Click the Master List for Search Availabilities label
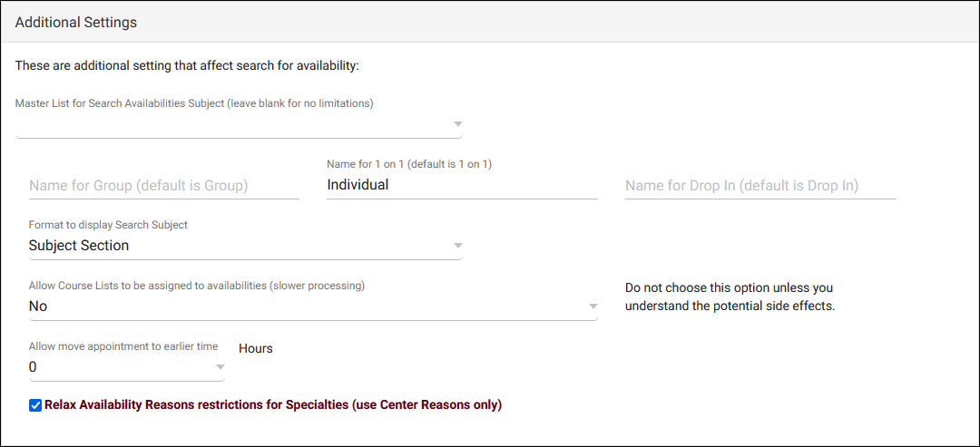 pos(194,103)
